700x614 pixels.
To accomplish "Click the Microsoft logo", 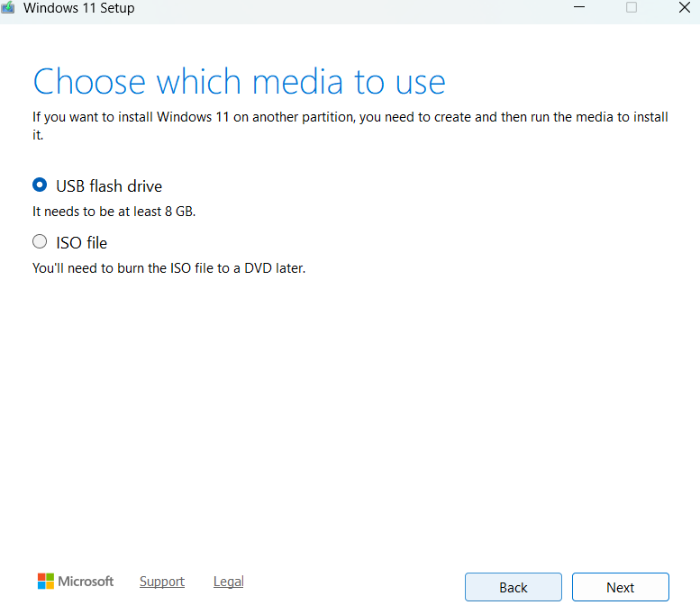I will tap(76, 581).
